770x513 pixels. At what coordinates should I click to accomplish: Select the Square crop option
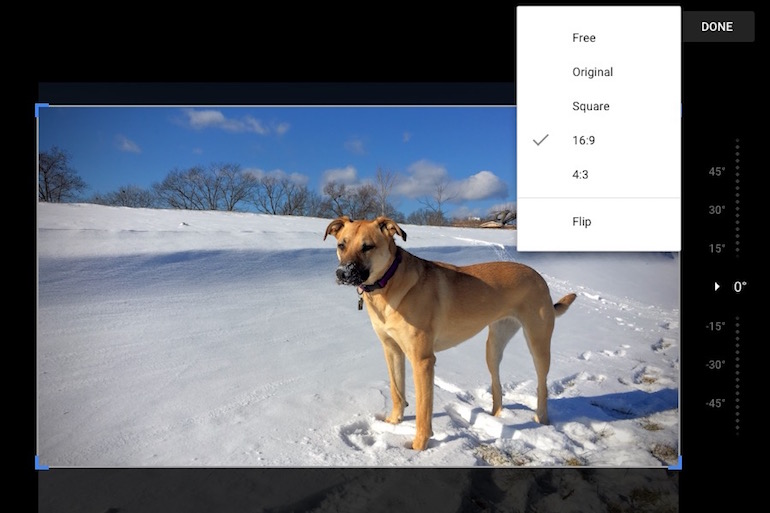point(590,106)
